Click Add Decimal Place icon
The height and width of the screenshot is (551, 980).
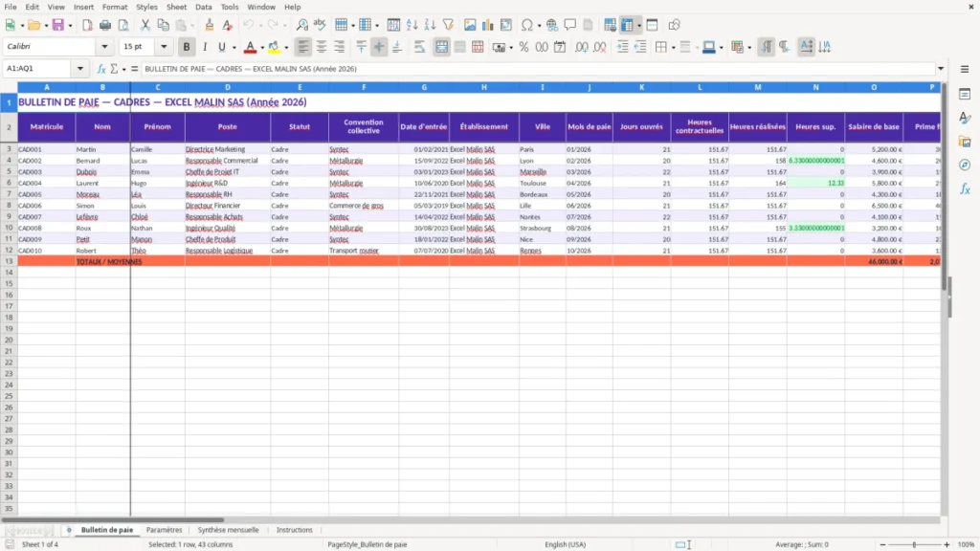coord(582,47)
